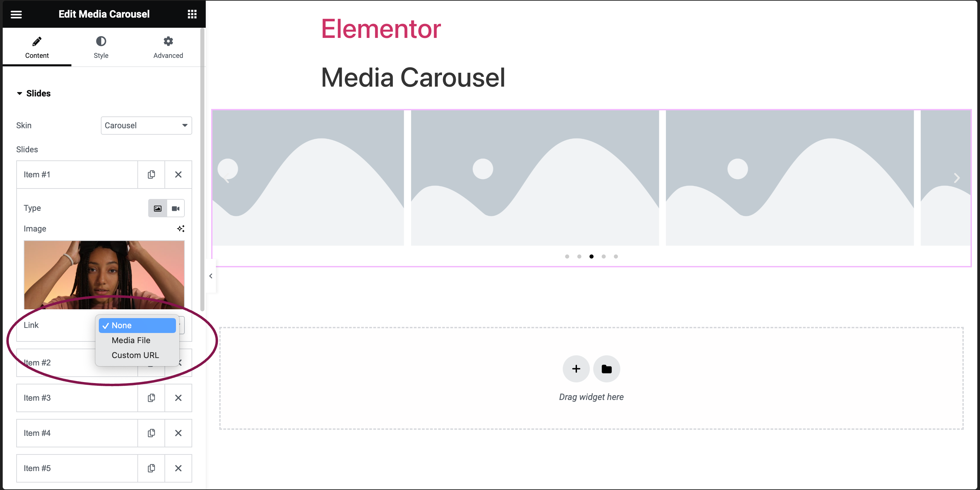The width and height of the screenshot is (980, 490).
Task: Duplicate Item #4 slide
Action: tap(151, 433)
